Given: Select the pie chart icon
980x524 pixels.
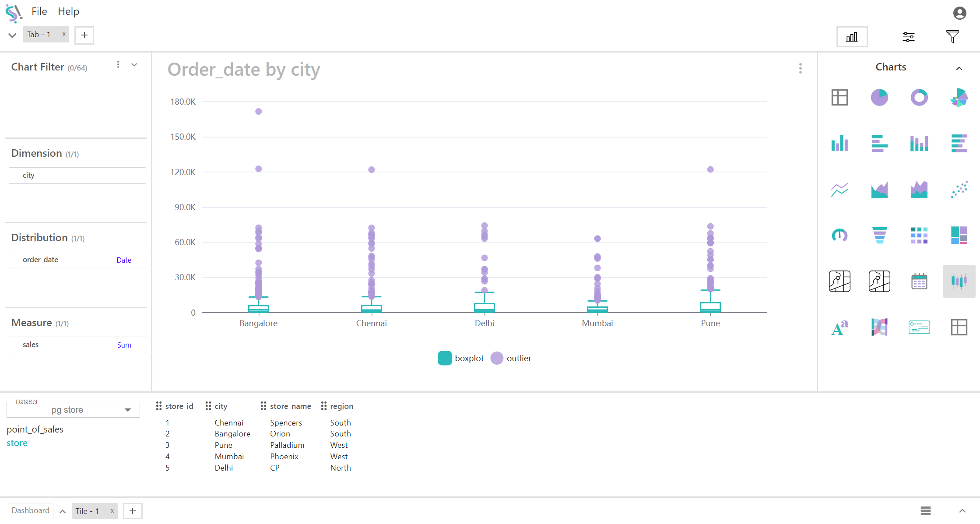Looking at the screenshot, I should pyautogui.click(x=879, y=97).
